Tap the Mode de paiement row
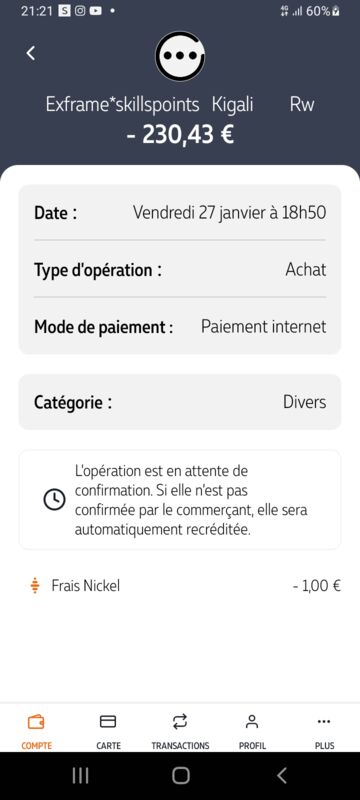This screenshot has height=800, width=360. [x=180, y=326]
